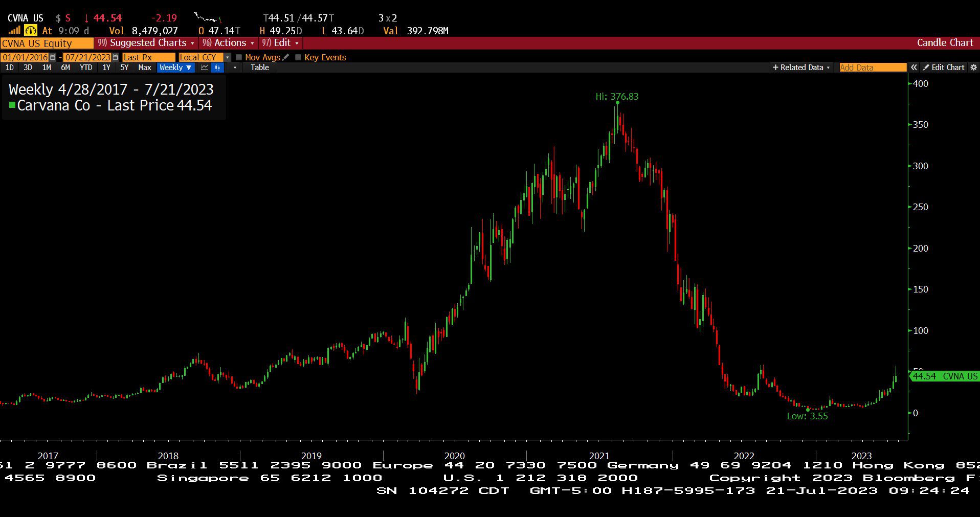The image size is (980, 517).
Task: Select the 1M time range
Action: [47, 68]
